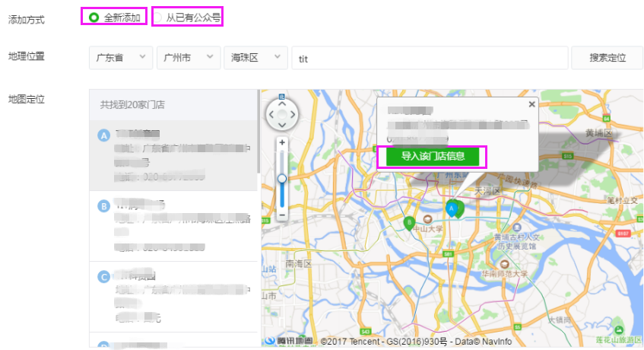The height and width of the screenshot is (350, 644).
Task: Click the 中山大学 landmark icon
Action: pyautogui.click(x=427, y=218)
